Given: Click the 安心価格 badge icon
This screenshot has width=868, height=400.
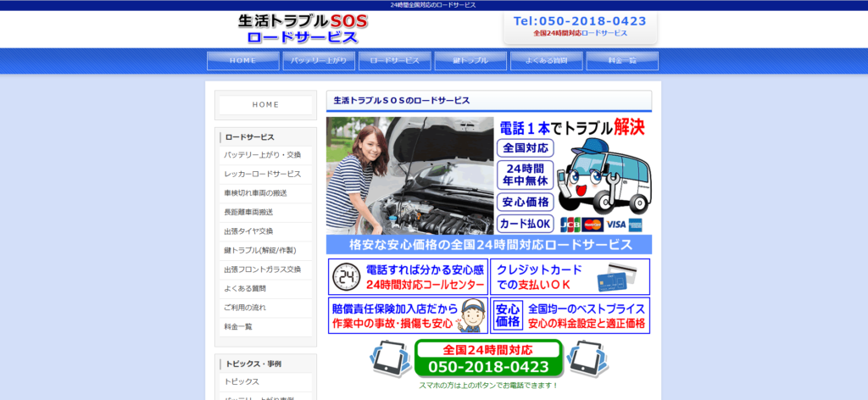Looking at the screenshot, I should coord(508,315).
